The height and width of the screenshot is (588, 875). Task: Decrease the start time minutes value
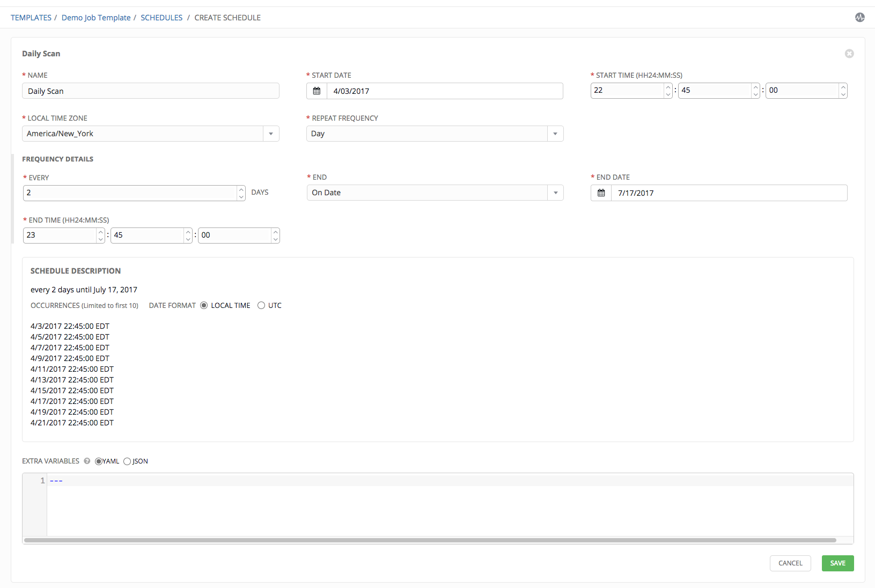(x=755, y=94)
